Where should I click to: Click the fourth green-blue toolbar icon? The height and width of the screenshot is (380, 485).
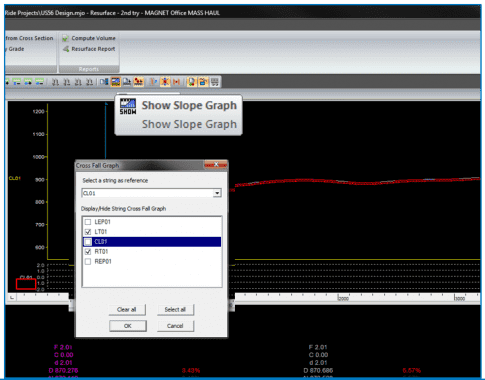(x=40, y=82)
